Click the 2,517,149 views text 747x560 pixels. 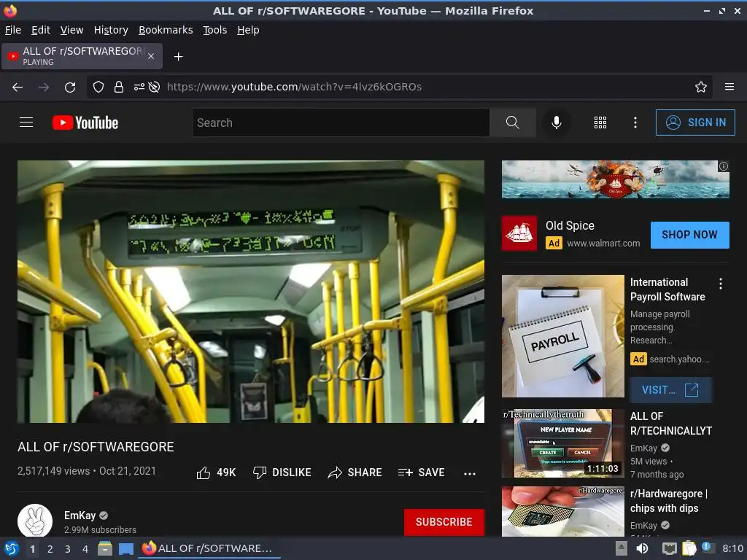coord(53,471)
